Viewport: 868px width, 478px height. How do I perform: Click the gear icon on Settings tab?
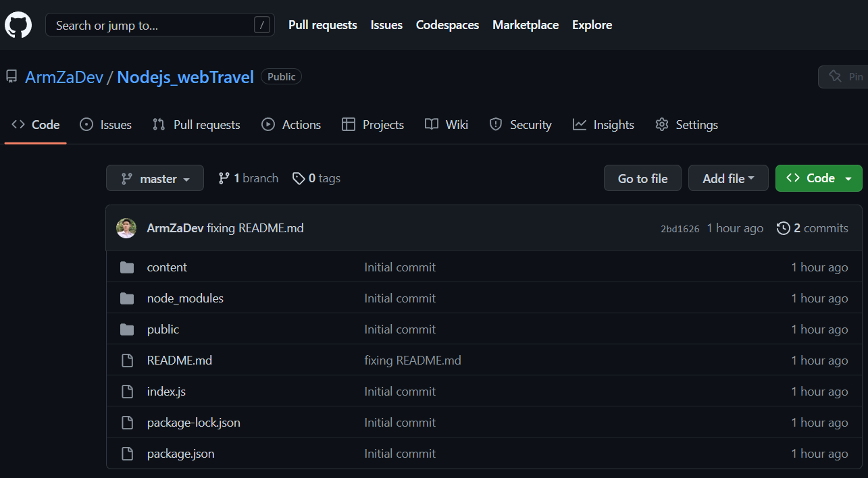click(662, 124)
